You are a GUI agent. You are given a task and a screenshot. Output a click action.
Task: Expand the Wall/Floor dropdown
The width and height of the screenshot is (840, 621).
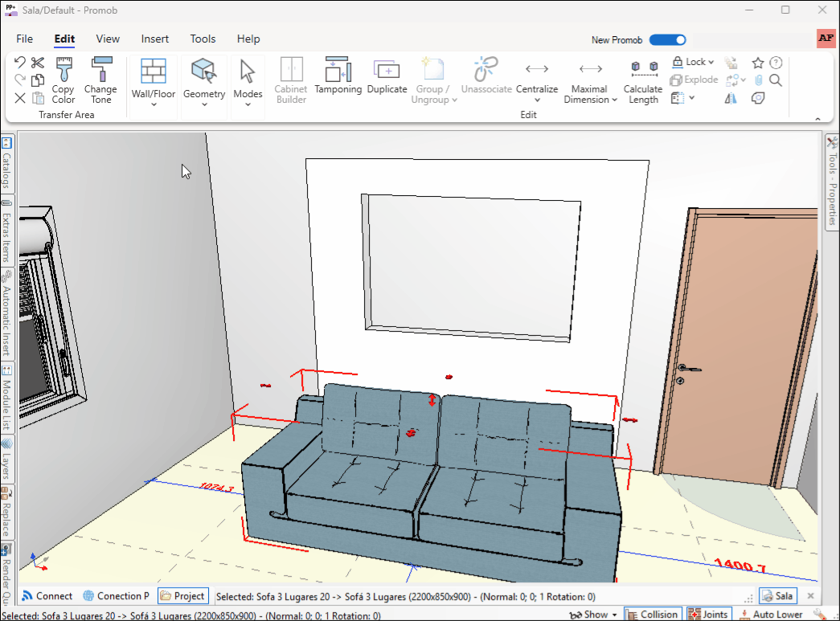[x=154, y=104]
